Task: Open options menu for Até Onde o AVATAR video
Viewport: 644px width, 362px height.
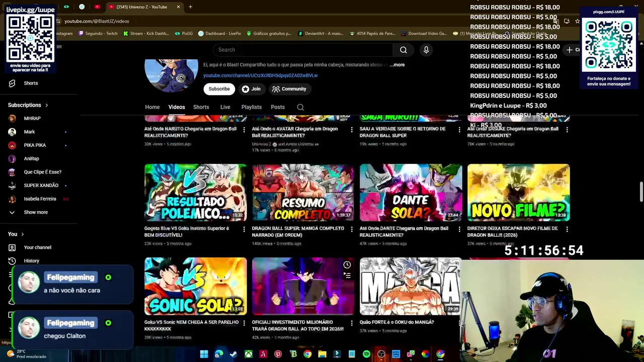Action: tap(352, 130)
